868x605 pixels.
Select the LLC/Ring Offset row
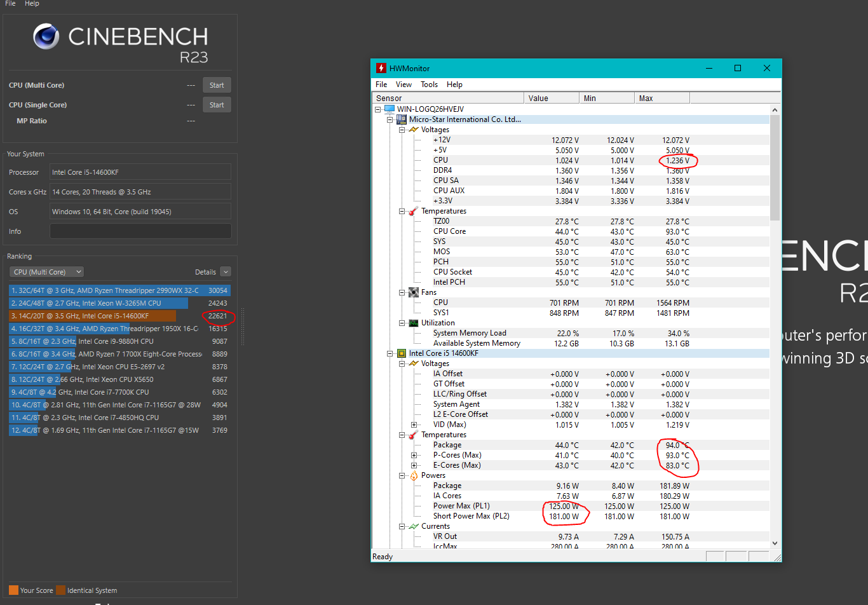pos(571,394)
